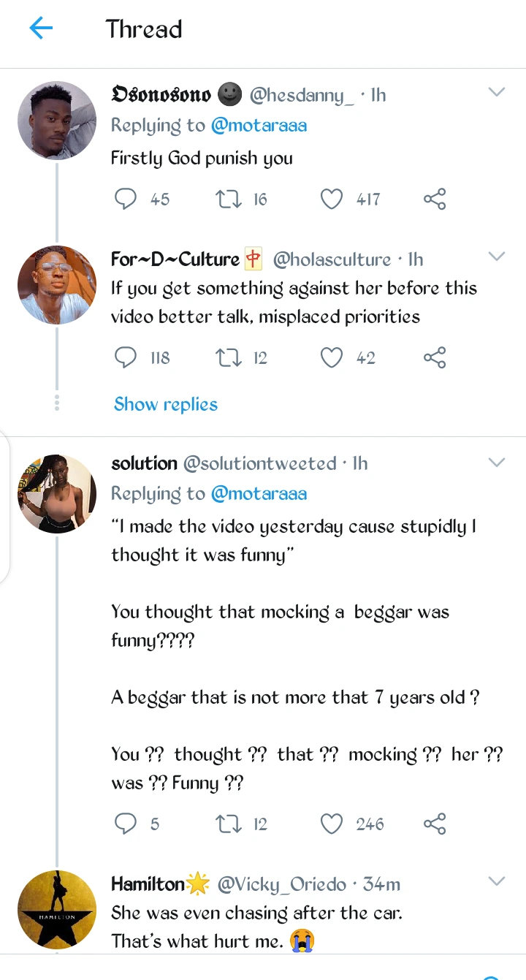Open solution's profile avatar

pos(57,493)
